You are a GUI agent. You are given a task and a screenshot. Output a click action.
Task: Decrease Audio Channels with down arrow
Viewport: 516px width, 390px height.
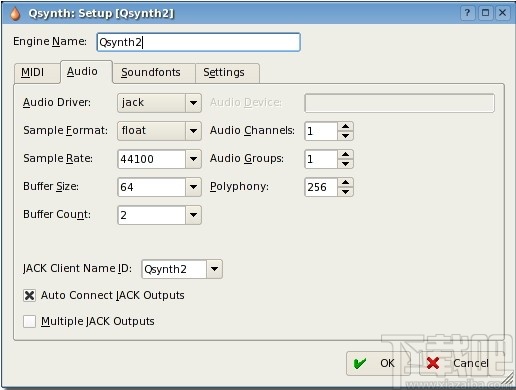click(345, 136)
